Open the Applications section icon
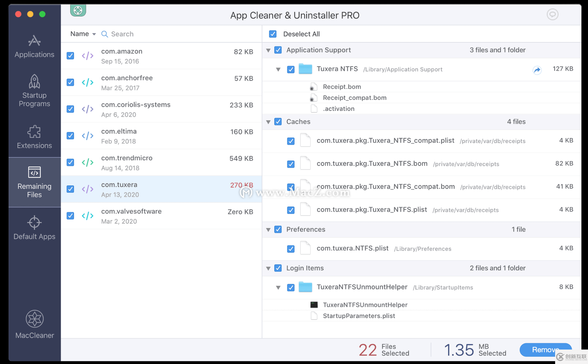Viewport: 588px width, 364px height. click(x=34, y=41)
